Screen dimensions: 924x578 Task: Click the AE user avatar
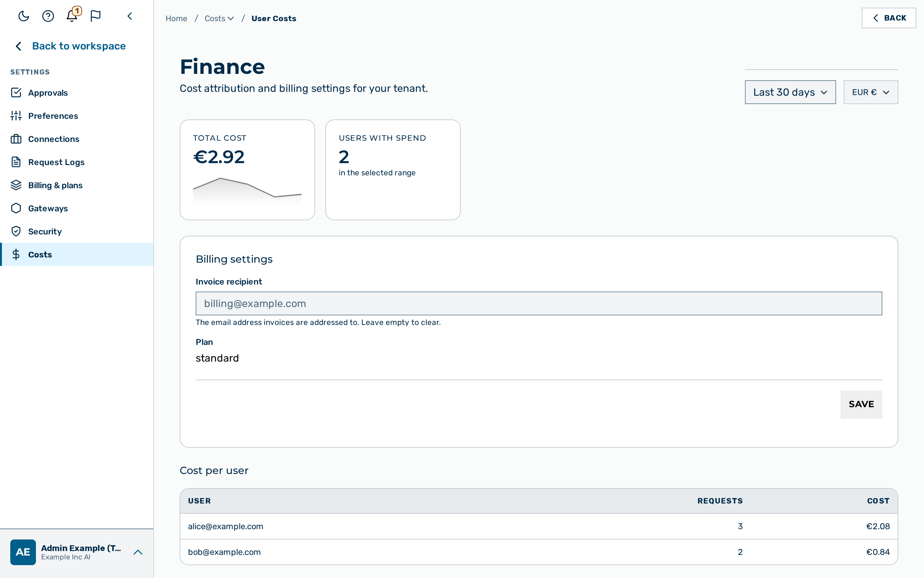(x=23, y=552)
